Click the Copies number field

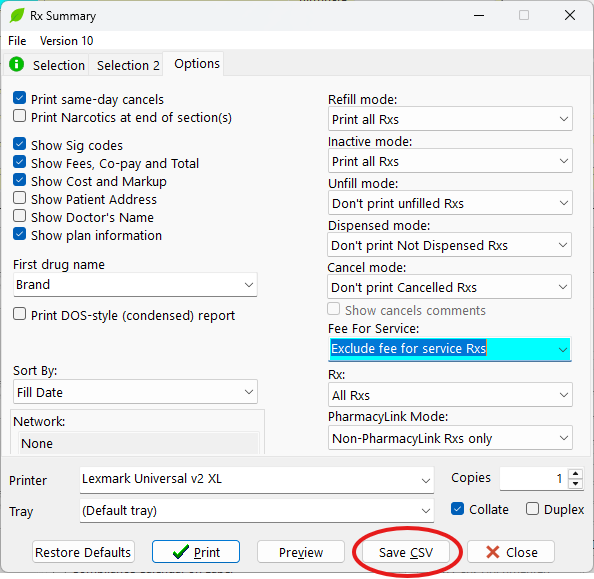click(534, 479)
